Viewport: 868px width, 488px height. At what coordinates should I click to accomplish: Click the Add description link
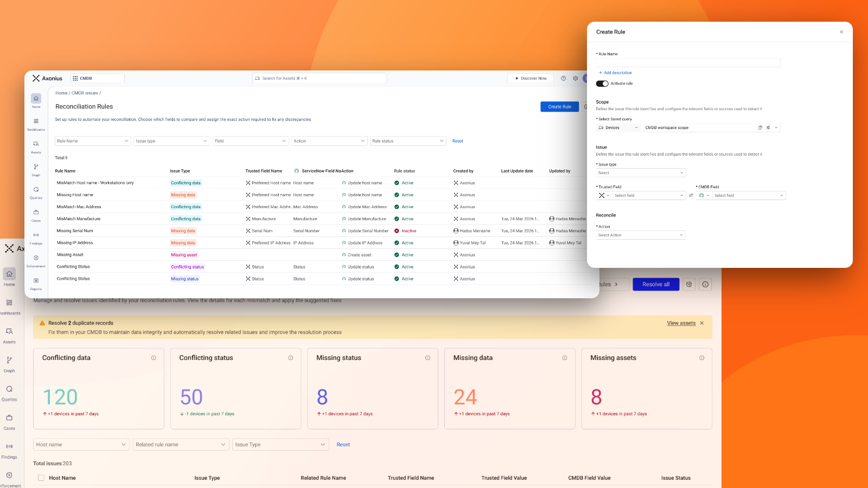coord(615,73)
